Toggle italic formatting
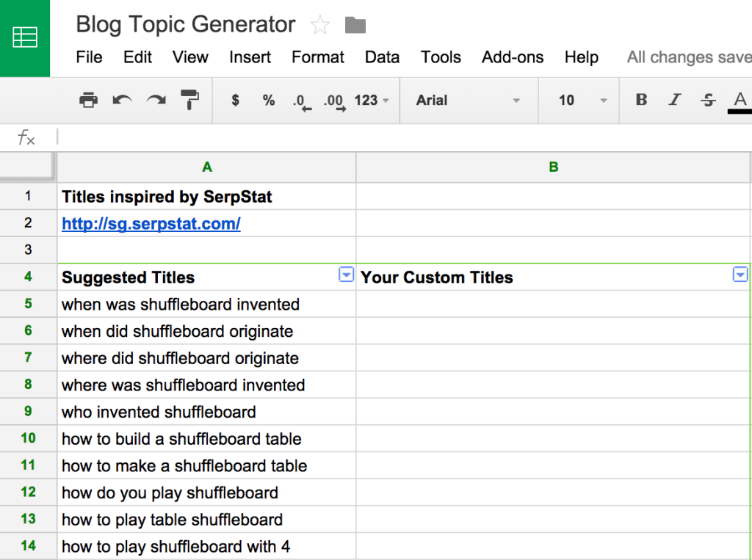 coord(675,100)
